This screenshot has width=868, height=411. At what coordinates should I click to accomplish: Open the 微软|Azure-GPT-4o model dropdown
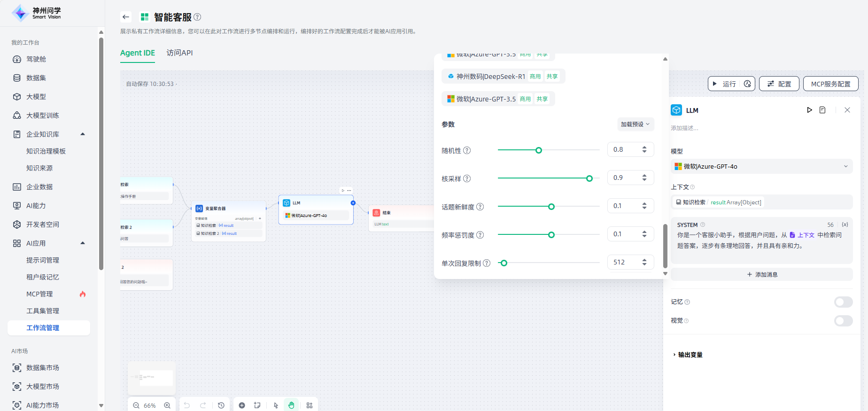[761, 166]
